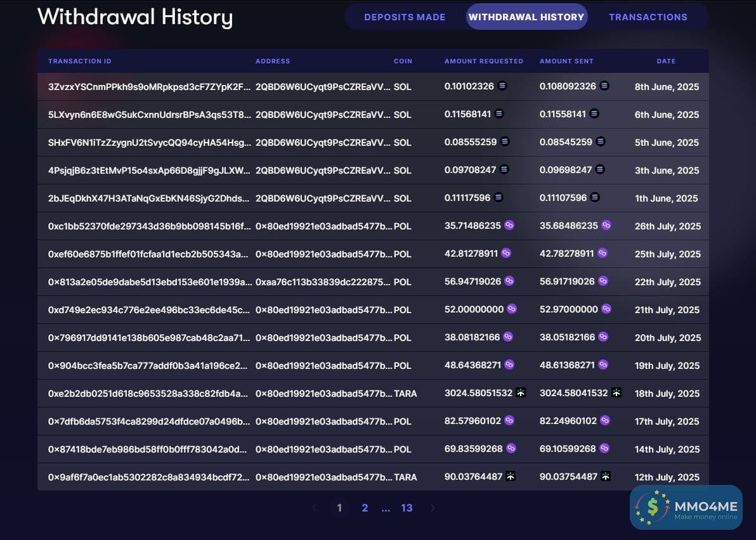756x540 pixels.
Task: Click transaction ID starting 2bJEqDkhX47H3ATa
Action: [x=148, y=198]
